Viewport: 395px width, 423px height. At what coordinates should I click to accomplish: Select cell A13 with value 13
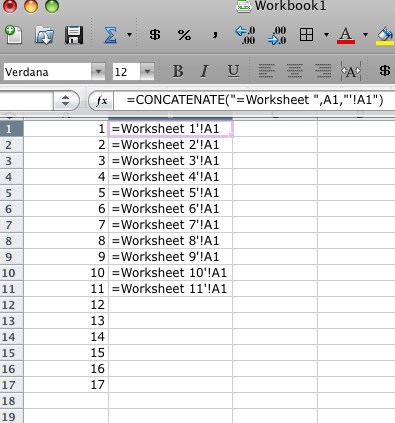point(66,321)
